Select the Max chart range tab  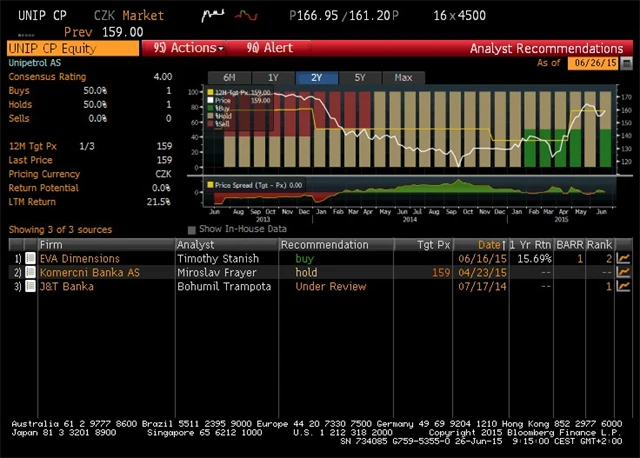(x=403, y=77)
